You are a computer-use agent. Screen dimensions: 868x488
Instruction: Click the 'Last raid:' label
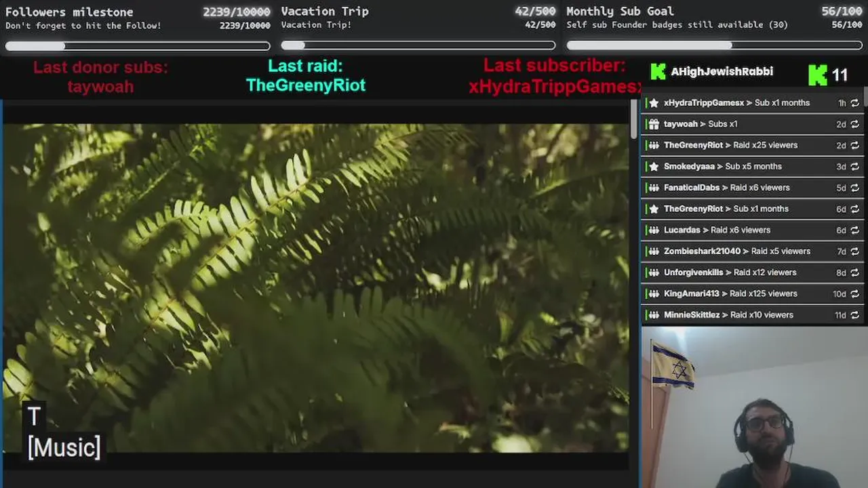point(305,66)
